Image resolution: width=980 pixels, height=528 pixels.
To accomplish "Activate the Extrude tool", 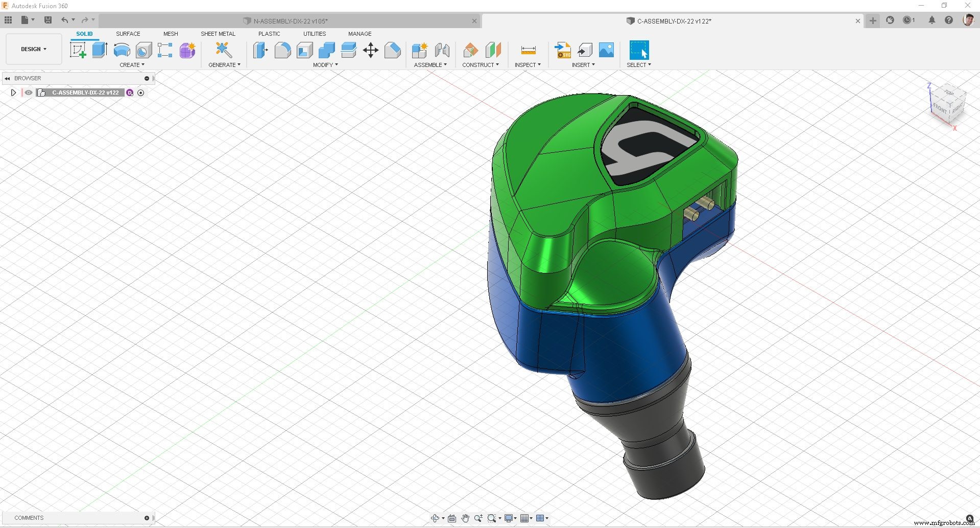I will click(99, 50).
